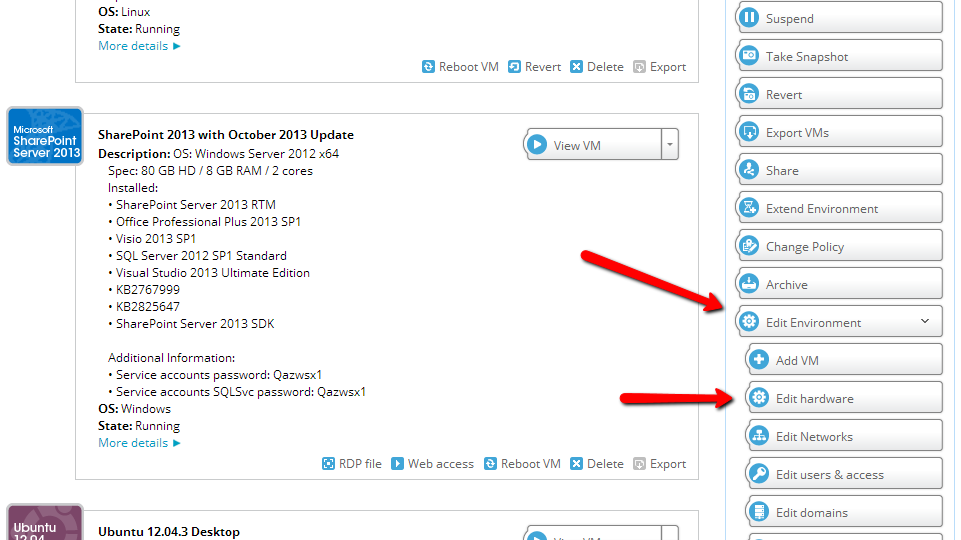Click the Ubuntu logo thumbnail
This screenshot has width=961, height=540.
(x=45, y=522)
